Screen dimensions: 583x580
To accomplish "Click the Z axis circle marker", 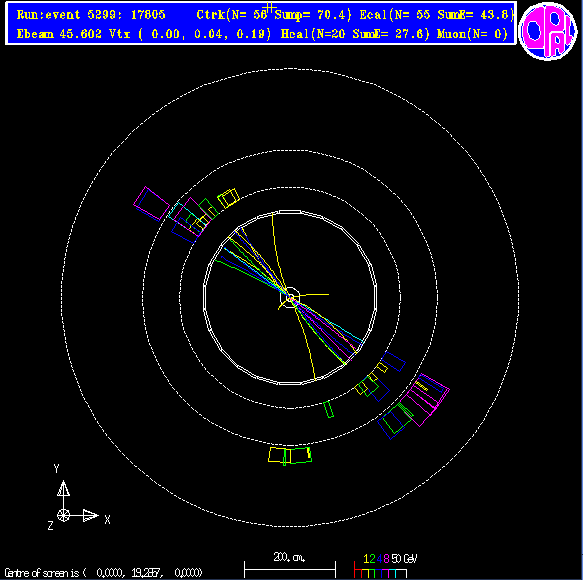I will (64, 516).
